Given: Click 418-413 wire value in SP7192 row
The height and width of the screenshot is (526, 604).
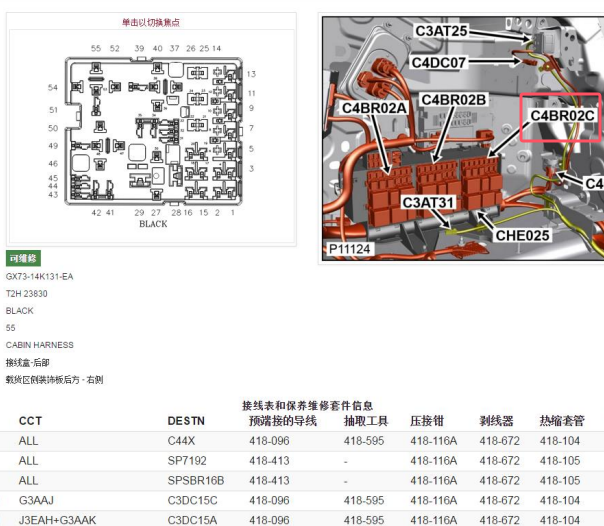Looking at the screenshot, I should [269, 461].
